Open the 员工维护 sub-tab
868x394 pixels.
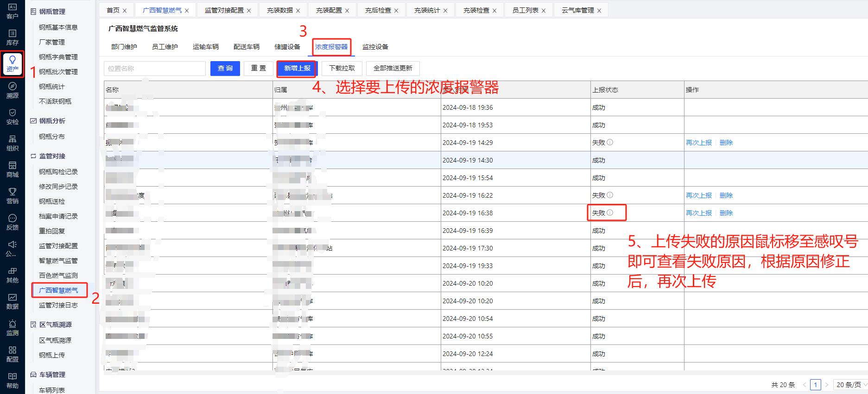[x=165, y=47]
